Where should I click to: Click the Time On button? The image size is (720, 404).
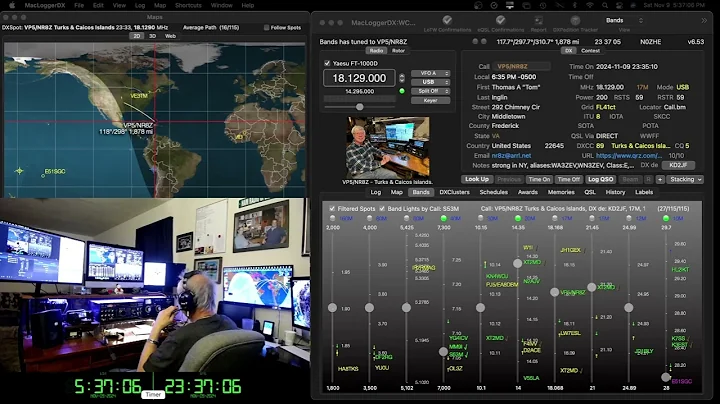tap(539, 180)
